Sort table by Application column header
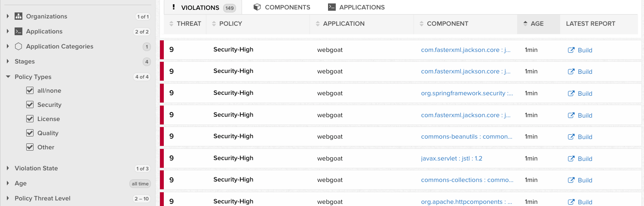The image size is (644, 206). [362, 24]
